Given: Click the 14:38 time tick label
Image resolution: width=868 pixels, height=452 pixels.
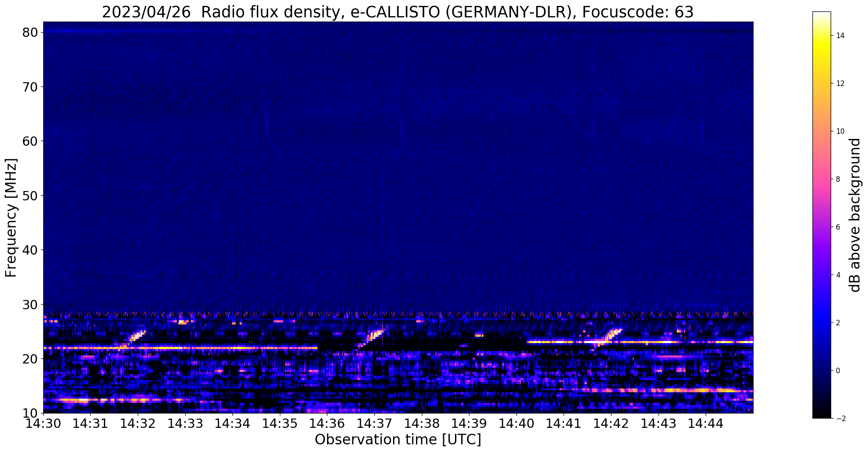Looking at the screenshot, I should click(422, 423).
